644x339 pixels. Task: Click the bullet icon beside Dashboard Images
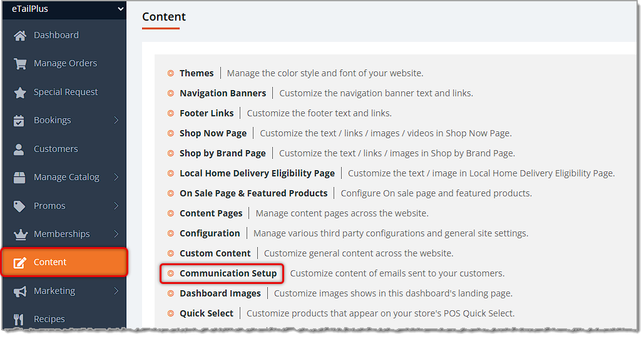[x=170, y=294]
